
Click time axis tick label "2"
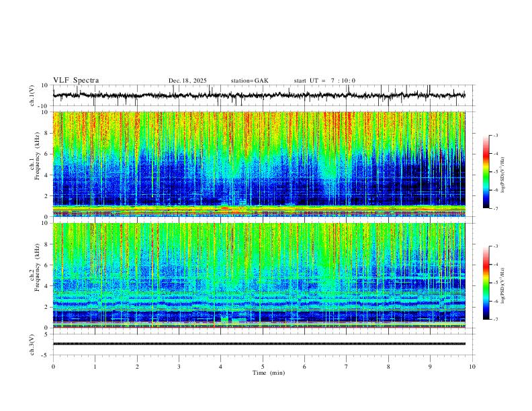[137, 367]
